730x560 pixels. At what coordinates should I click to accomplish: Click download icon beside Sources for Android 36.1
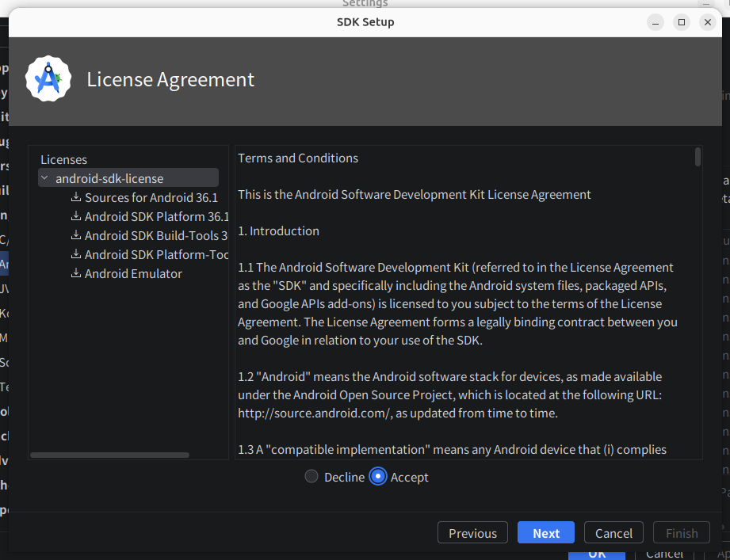point(76,197)
